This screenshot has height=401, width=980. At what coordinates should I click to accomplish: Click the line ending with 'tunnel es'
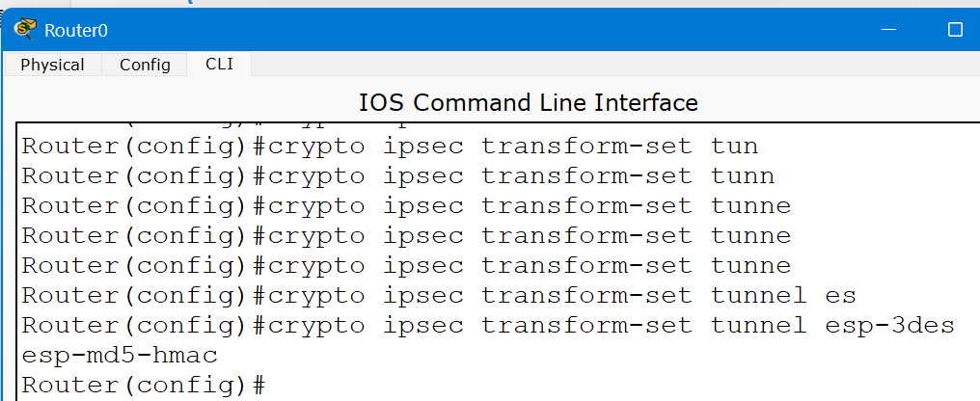(x=439, y=296)
